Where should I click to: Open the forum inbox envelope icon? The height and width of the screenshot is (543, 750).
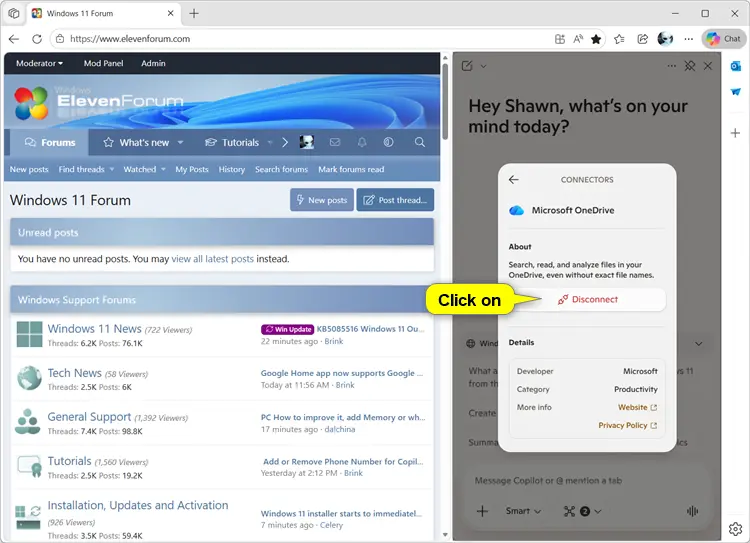pyautogui.click(x=335, y=142)
